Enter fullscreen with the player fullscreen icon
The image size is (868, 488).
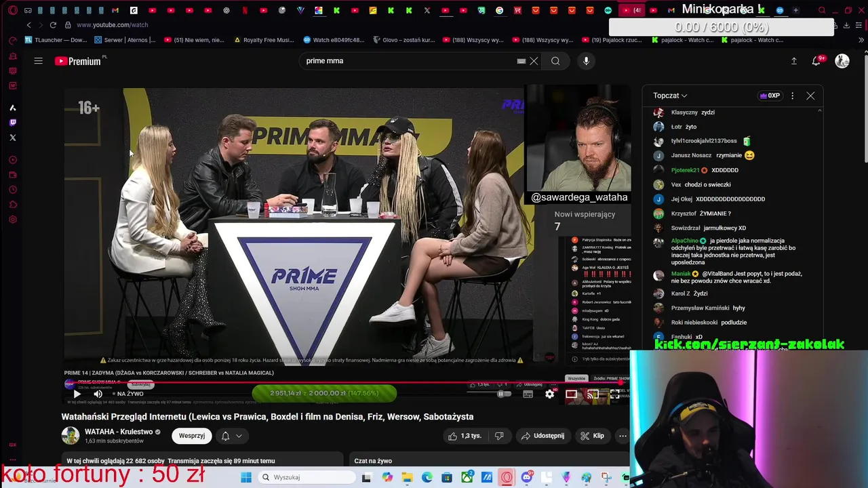point(614,394)
